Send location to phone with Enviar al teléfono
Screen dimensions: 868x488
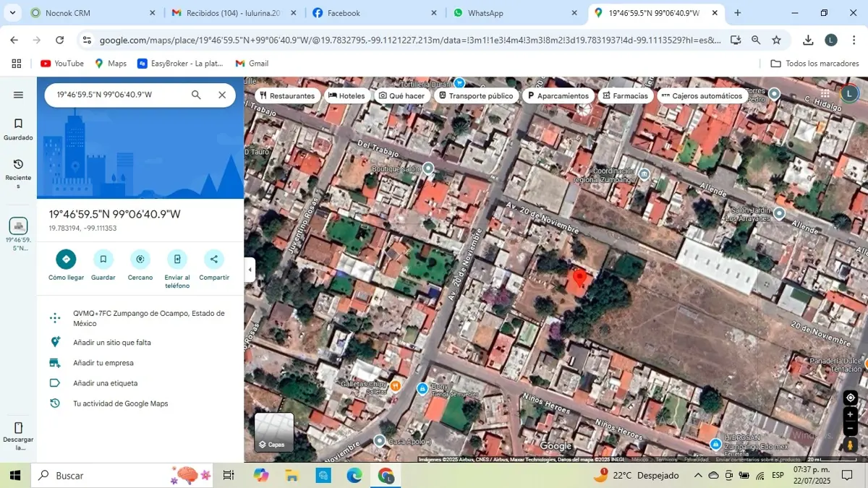[177, 259]
